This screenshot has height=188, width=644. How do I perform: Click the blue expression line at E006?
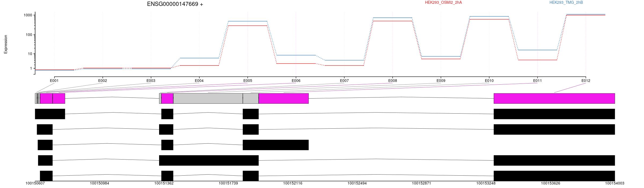[x=296, y=55]
